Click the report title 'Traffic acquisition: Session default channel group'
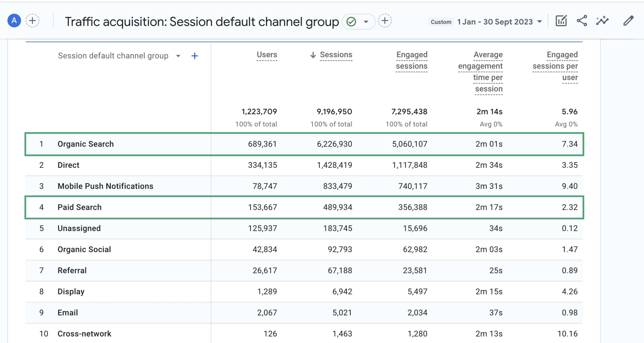Screen dimensions: 644x343 [202, 22]
